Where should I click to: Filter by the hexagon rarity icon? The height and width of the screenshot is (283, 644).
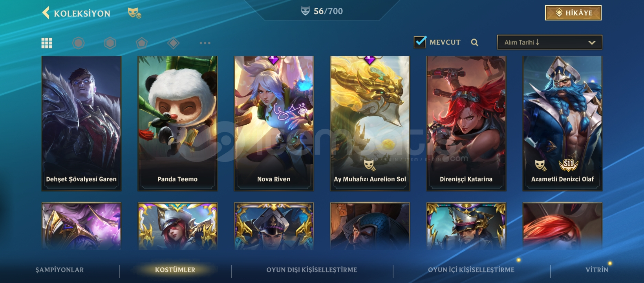click(x=110, y=43)
